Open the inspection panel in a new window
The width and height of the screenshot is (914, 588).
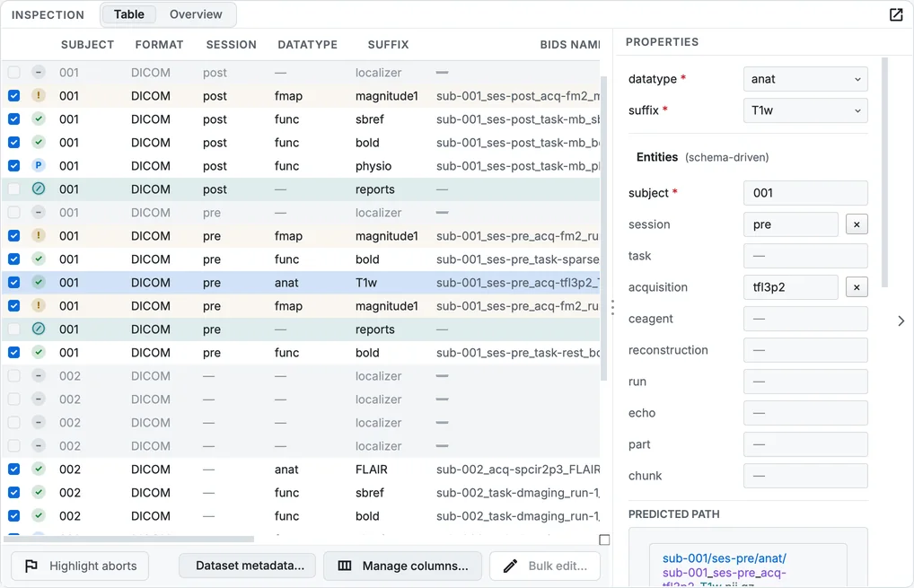point(896,14)
